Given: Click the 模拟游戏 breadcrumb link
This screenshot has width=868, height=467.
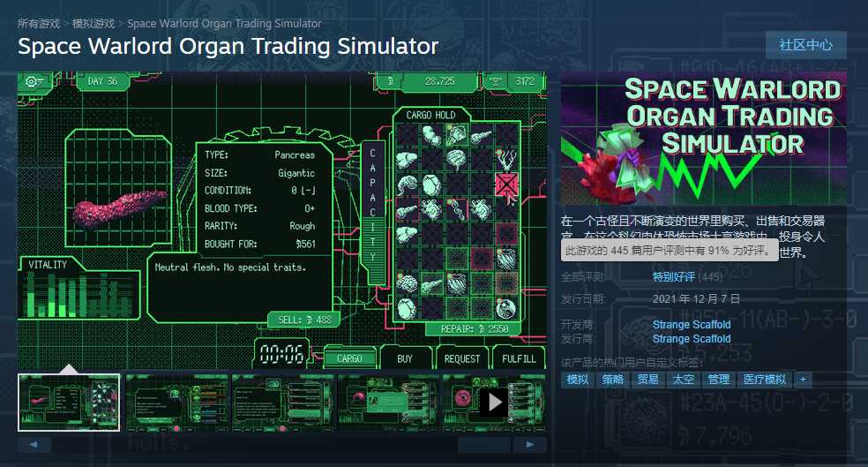Looking at the screenshot, I should pyautogui.click(x=94, y=23).
